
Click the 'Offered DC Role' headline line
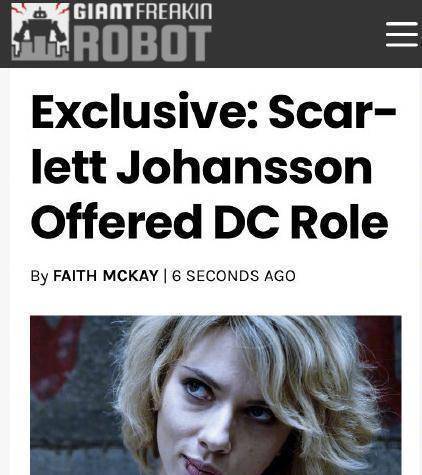(x=210, y=221)
